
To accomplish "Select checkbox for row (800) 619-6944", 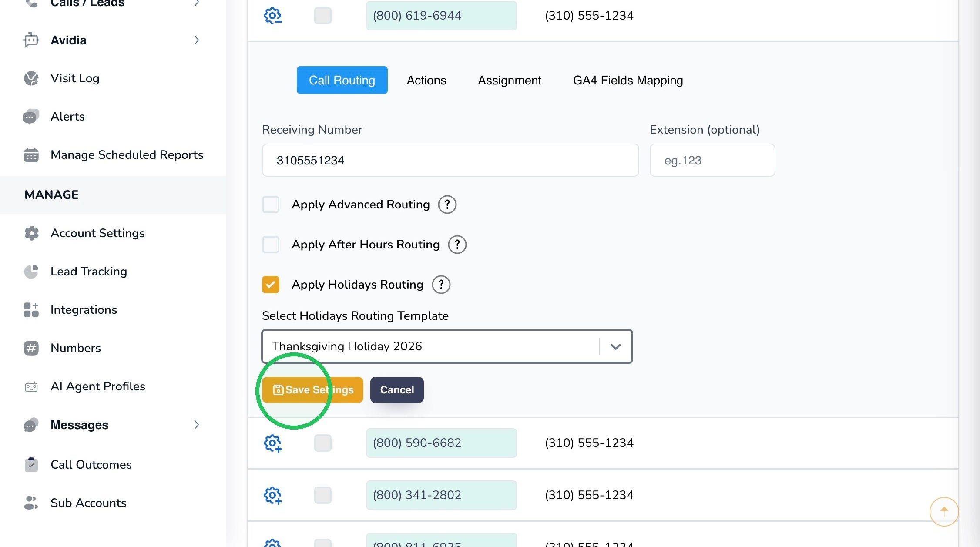I will point(323,16).
